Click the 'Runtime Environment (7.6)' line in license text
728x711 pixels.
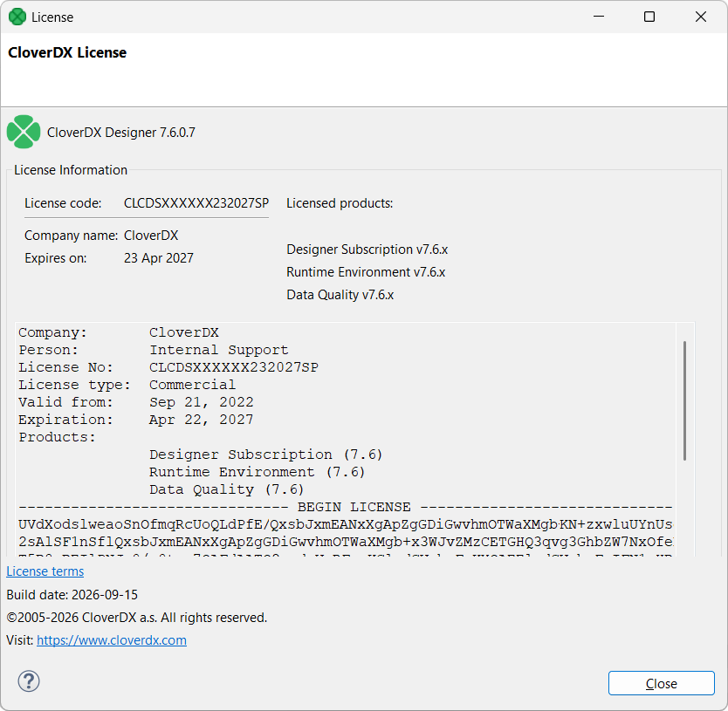(x=257, y=472)
